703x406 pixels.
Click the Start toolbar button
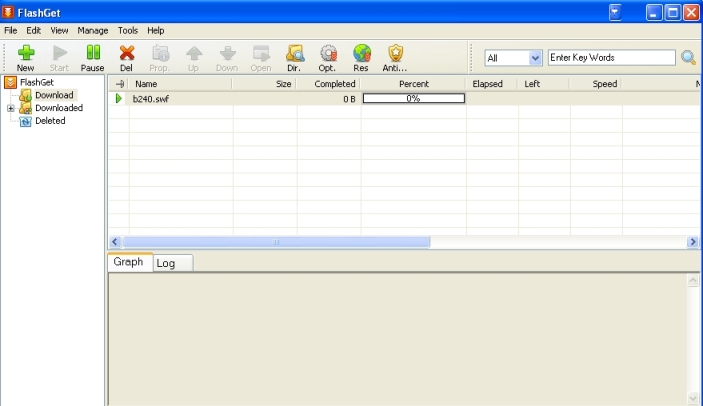(x=59, y=58)
